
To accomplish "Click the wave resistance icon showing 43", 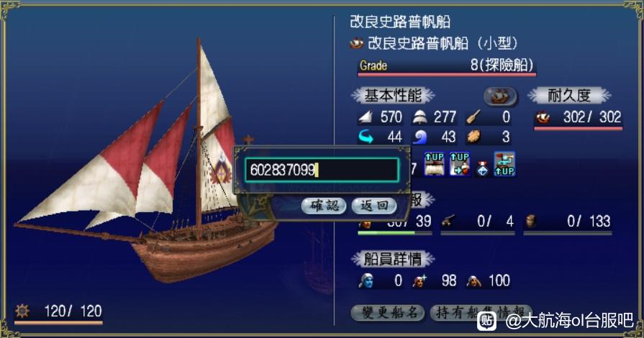I will [419, 137].
